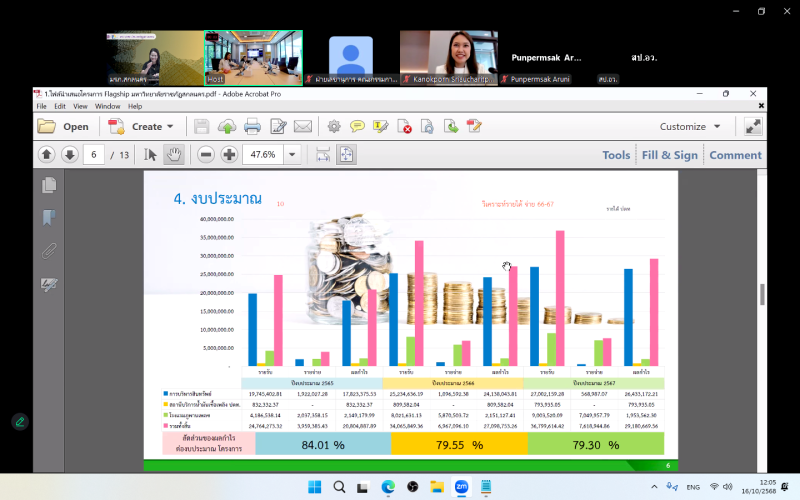
Task: Open the Window menu
Action: pyautogui.click(x=108, y=106)
